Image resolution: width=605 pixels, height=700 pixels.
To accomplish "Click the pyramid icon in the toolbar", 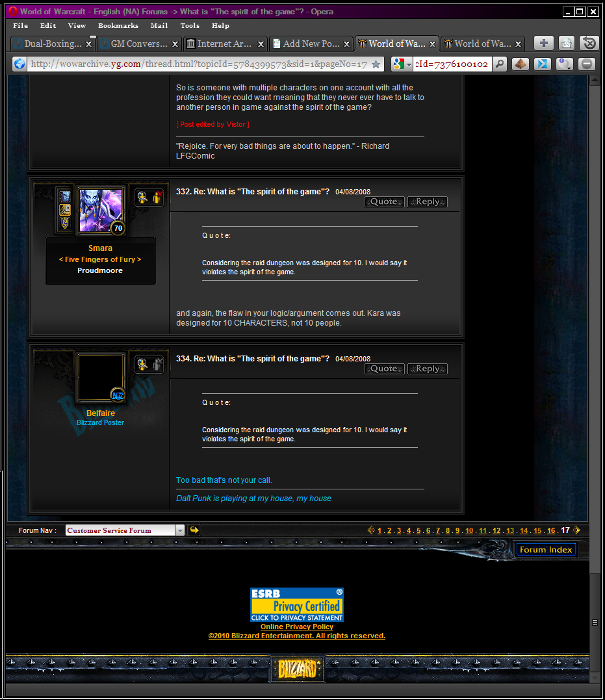I will pyautogui.click(x=521, y=64).
